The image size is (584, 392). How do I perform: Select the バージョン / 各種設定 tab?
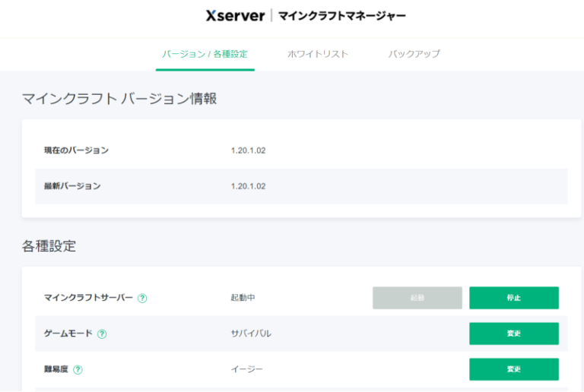click(205, 54)
